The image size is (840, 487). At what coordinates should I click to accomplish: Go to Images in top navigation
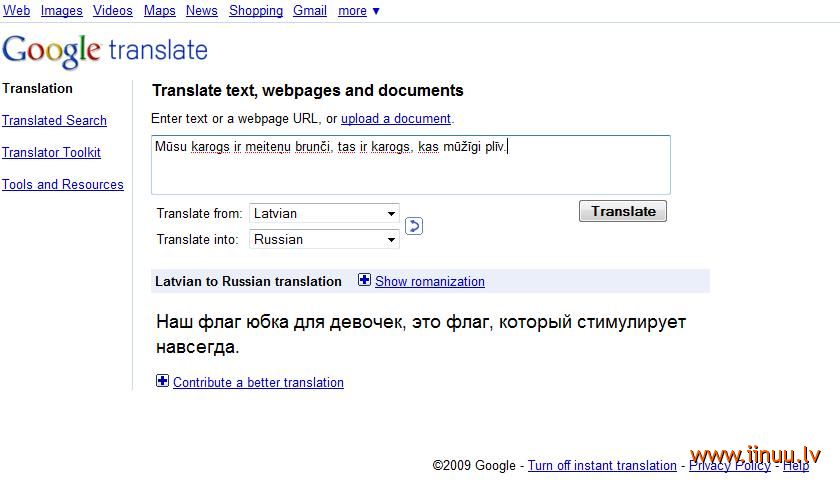(x=62, y=10)
